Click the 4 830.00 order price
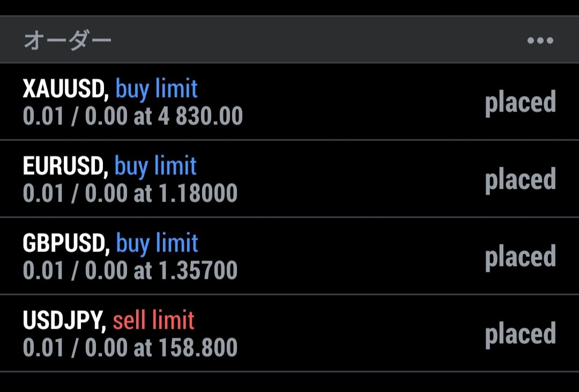The width and height of the screenshot is (579, 392). point(201,116)
